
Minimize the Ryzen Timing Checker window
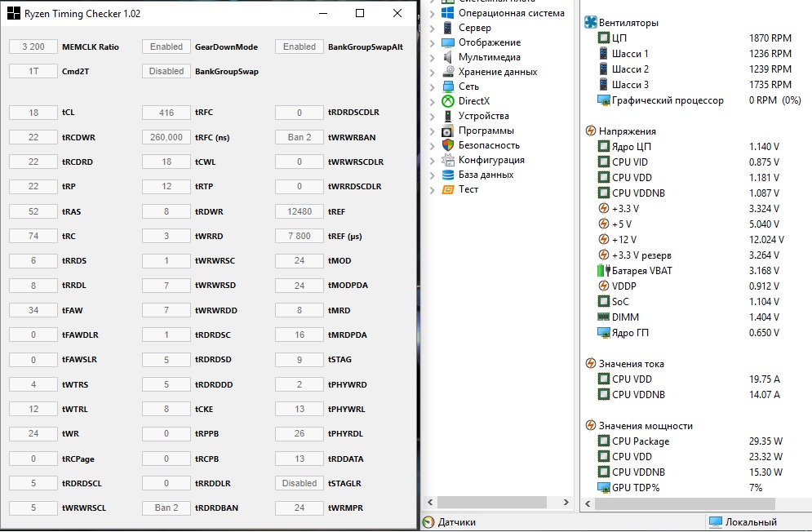[323, 14]
